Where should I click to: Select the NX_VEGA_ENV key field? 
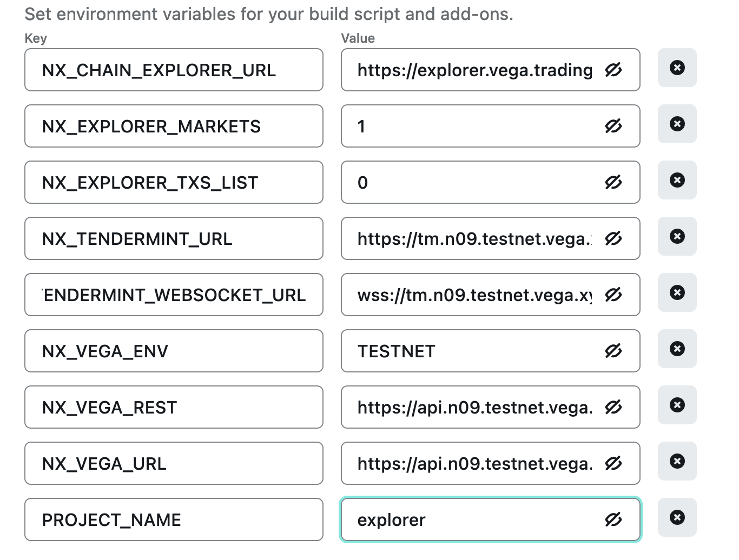coord(174,351)
